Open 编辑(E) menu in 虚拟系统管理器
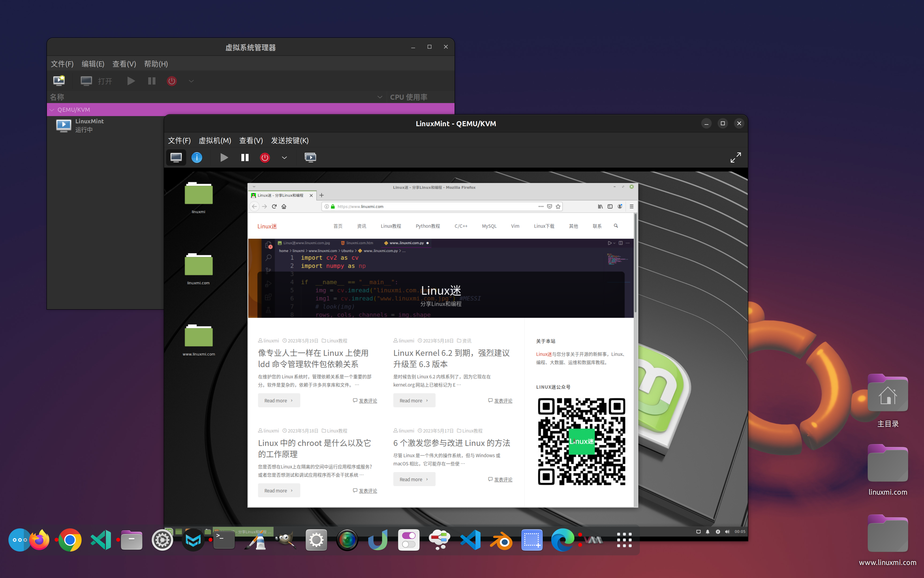 click(93, 64)
